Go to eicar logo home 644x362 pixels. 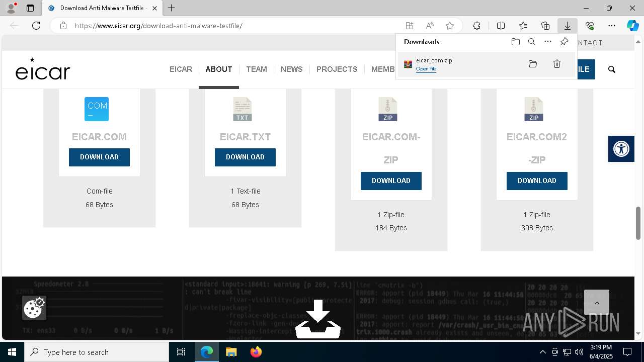[43, 69]
